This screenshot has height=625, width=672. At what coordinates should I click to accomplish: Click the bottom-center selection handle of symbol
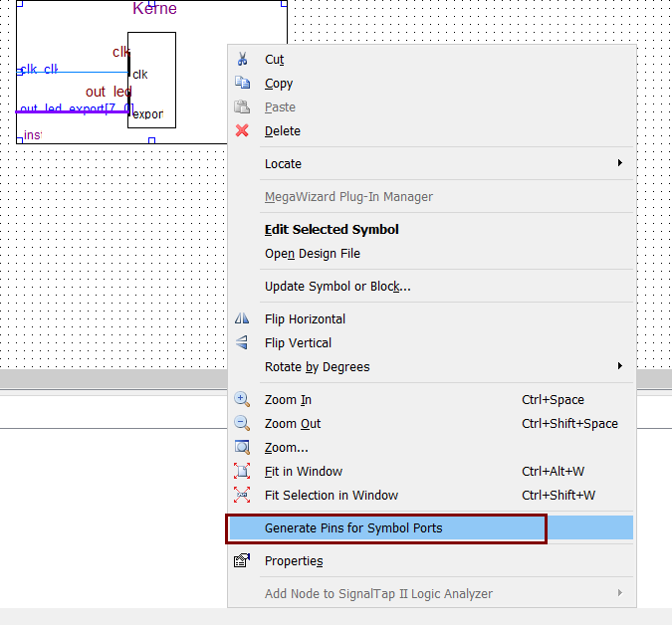(x=151, y=140)
